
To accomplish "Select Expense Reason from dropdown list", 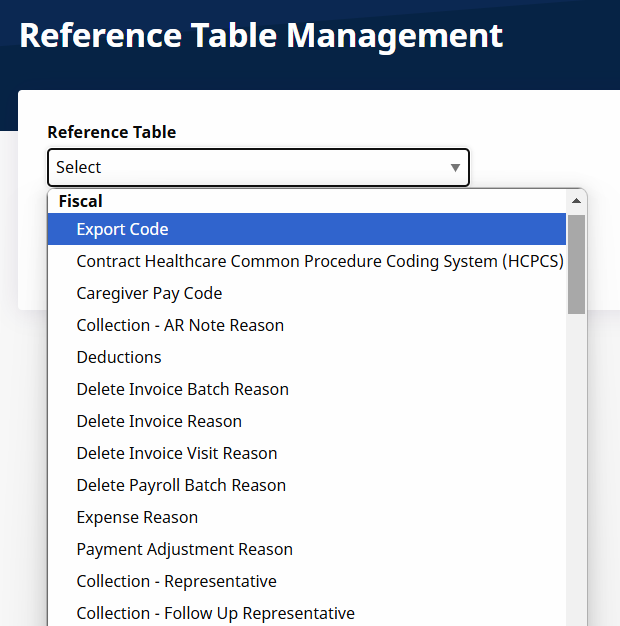I will point(137,517).
